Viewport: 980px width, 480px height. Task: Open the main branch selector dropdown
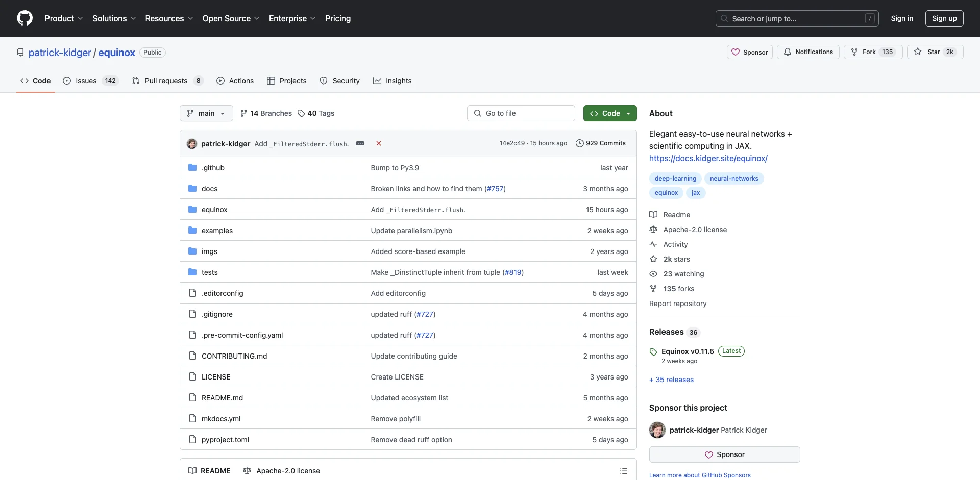click(x=206, y=113)
